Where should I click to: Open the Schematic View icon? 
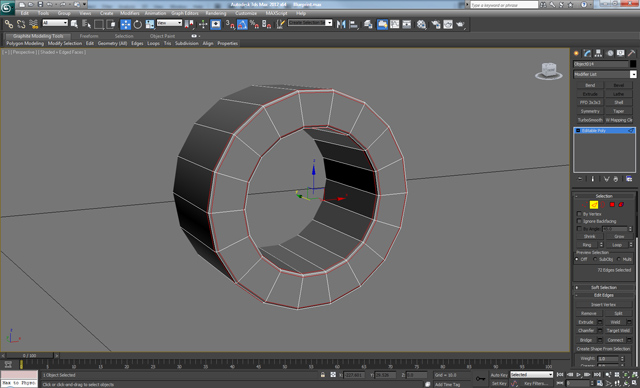pyautogui.click(x=407, y=24)
